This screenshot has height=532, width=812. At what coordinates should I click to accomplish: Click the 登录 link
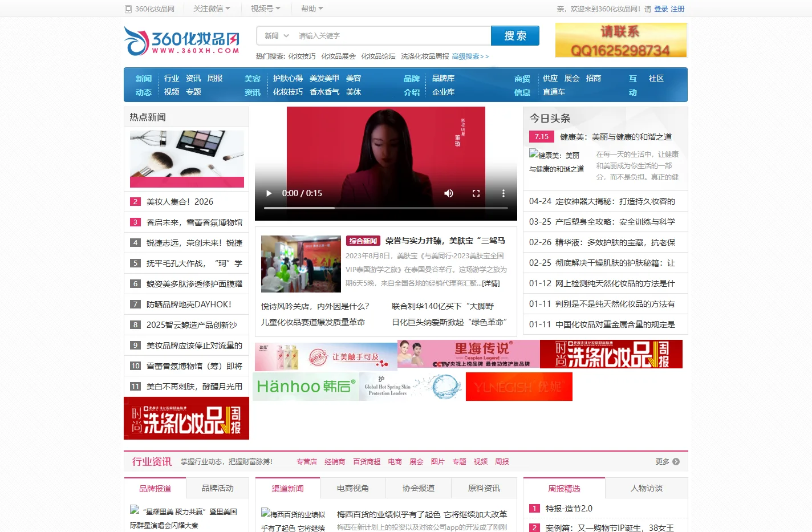click(661, 9)
